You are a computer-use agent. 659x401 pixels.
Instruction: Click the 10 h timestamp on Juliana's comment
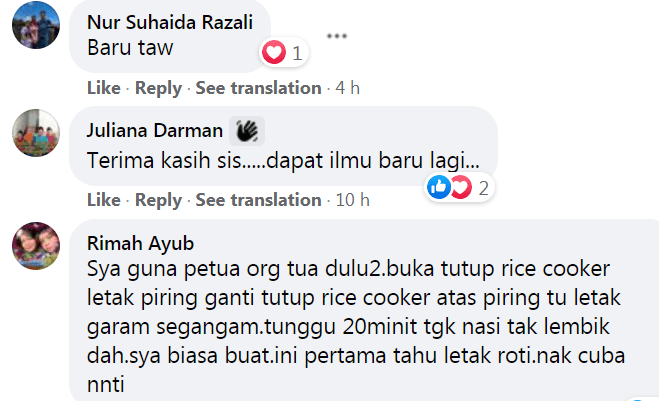pyautogui.click(x=352, y=200)
